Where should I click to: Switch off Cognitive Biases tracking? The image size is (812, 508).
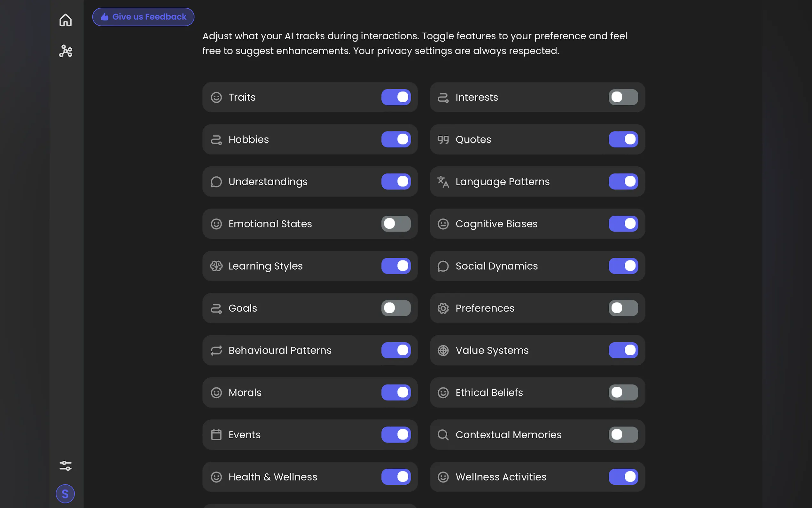coord(623,224)
